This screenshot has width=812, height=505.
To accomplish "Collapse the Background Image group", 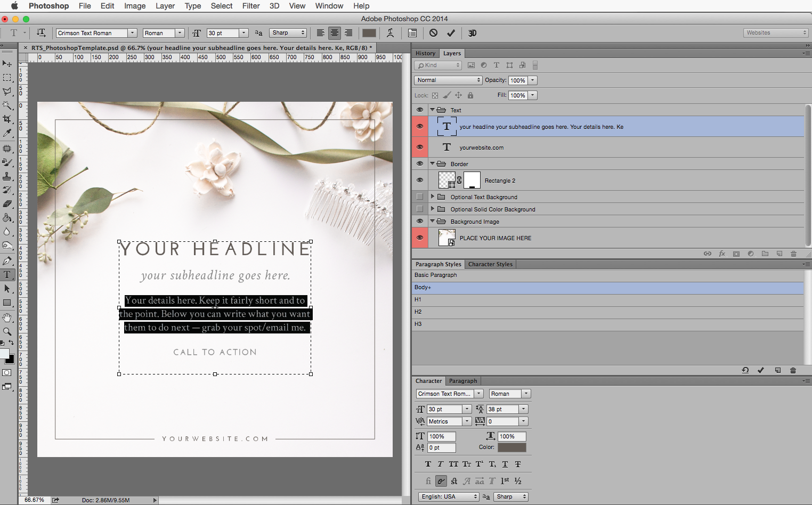I will tap(433, 221).
